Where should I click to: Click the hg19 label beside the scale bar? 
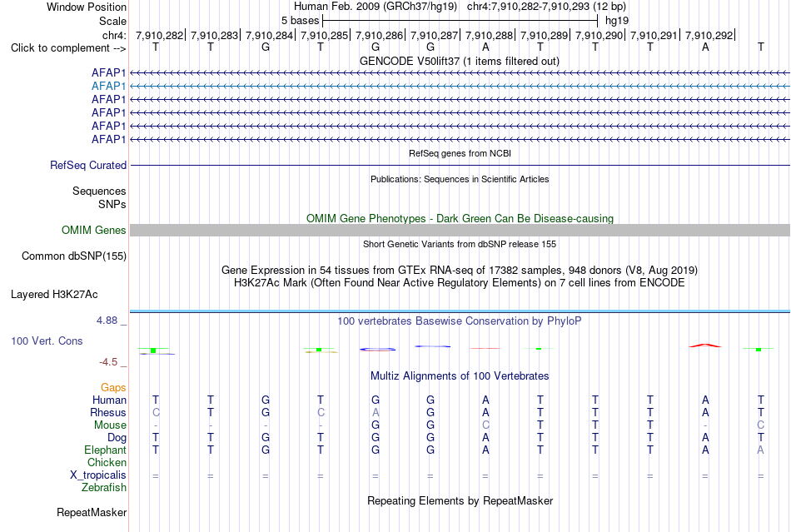click(x=617, y=21)
